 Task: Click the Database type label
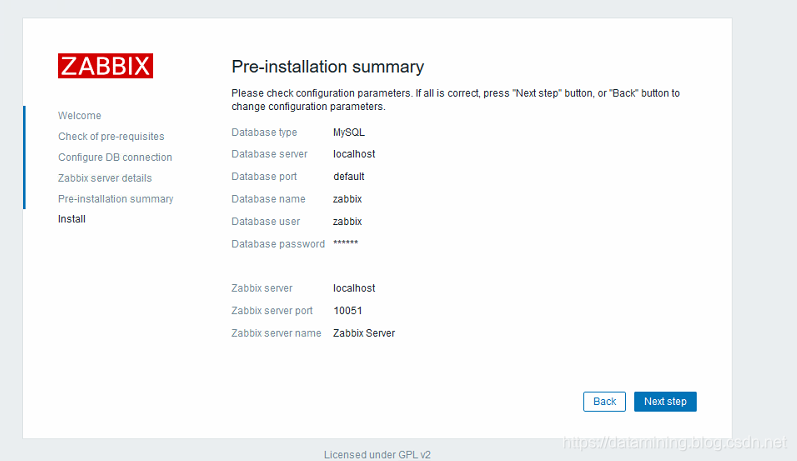tap(264, 132)
